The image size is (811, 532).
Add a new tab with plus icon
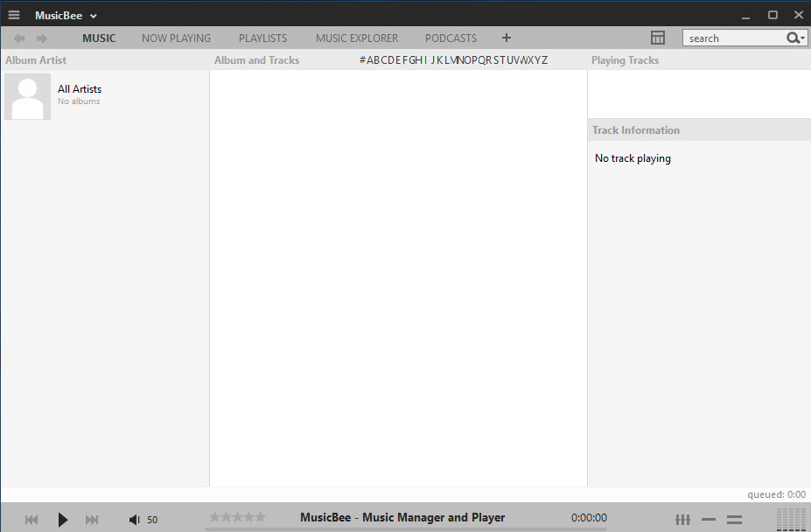pyautogui.click(x=507, y=38)
